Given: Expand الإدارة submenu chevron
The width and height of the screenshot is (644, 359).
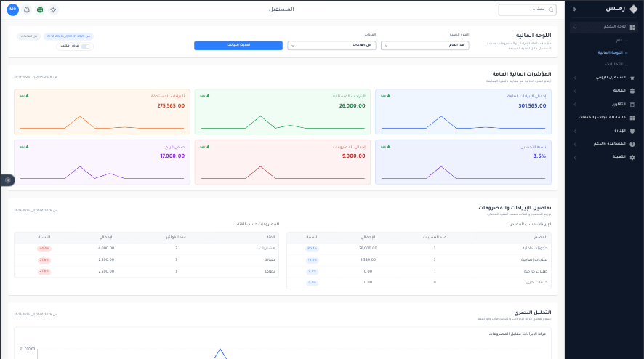Looking at the screenshot, I should click(575, 131).
